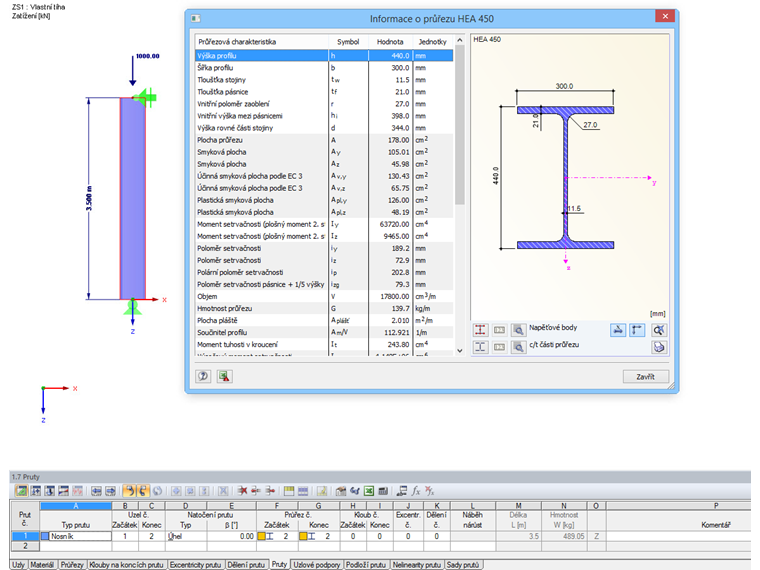The width and height of the screenshot is (760, 570).
Task: Click the Zavřít button
Action: 646,377
